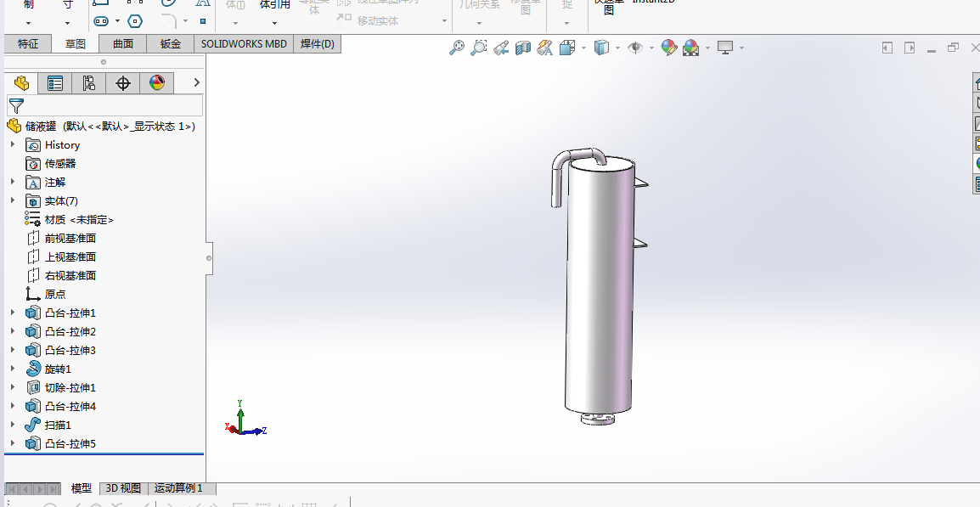Open the SOLIDWORKS MBD tab
This screenshot has width=980, height=507.
click(244, 44)
